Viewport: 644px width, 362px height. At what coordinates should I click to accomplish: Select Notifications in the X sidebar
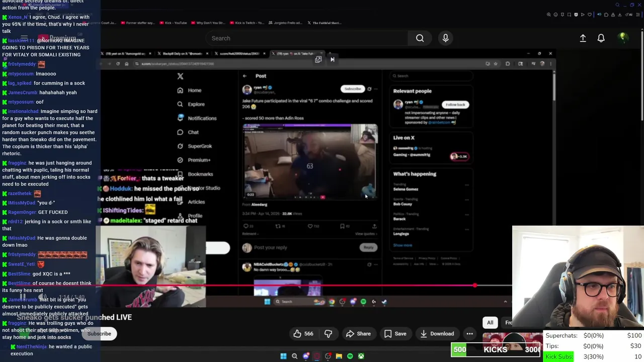tap(197, 118)
